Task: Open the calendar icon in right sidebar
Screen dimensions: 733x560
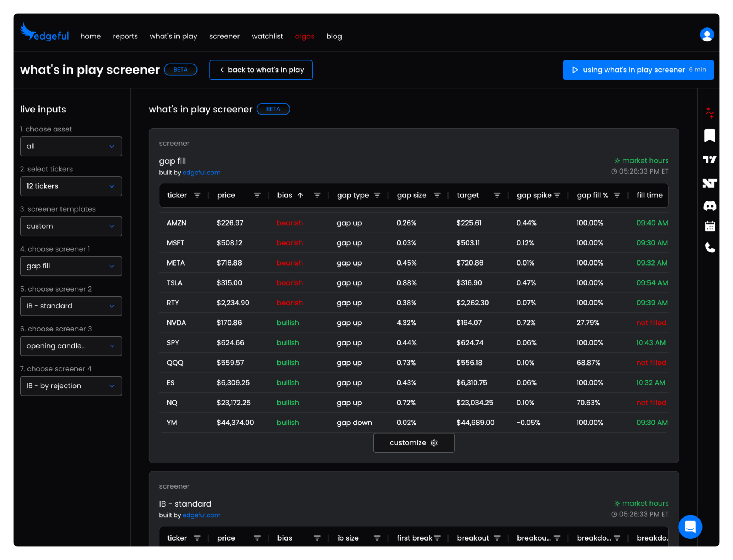Action: pyautogui.click(x=710, y=226)
